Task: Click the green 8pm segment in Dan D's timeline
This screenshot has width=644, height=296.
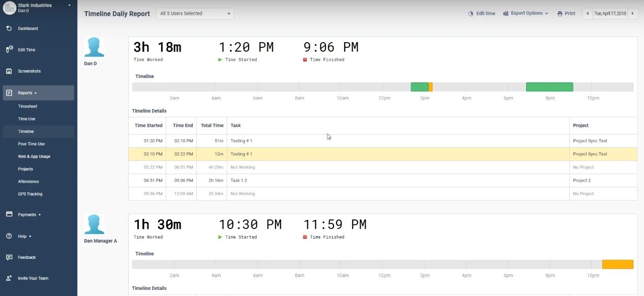Action: (549, 86)
